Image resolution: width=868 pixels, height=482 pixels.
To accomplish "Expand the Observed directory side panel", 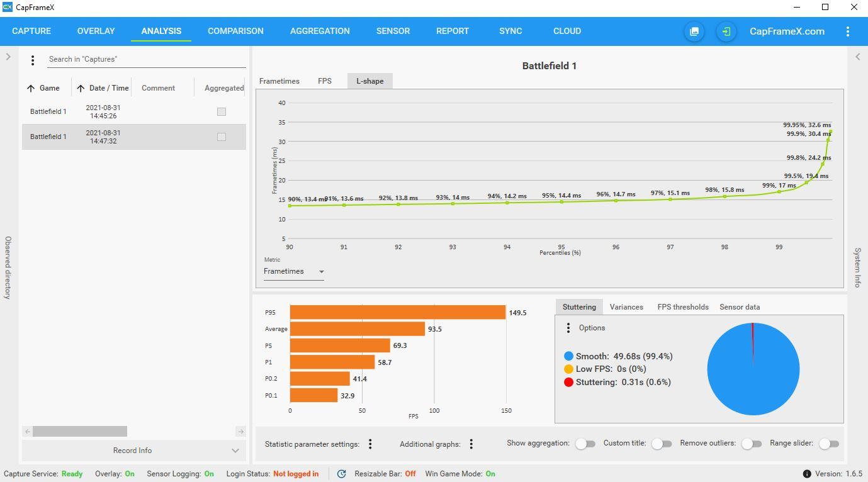I will (x=8, y=57).
